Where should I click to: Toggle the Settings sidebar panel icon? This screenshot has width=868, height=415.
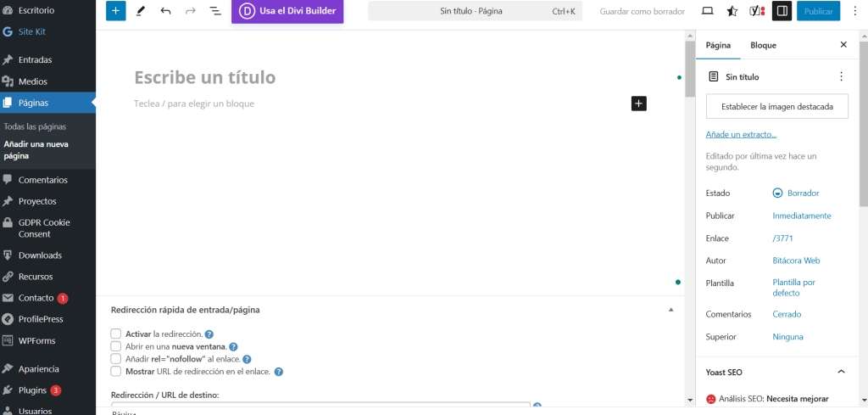[x=782, y=11]
